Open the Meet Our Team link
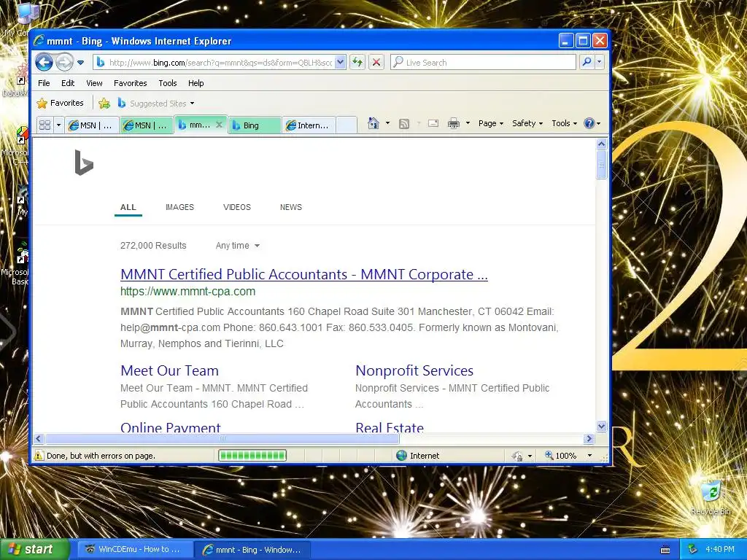This screenshot has height=560, width=747. [x=169, y=370]
